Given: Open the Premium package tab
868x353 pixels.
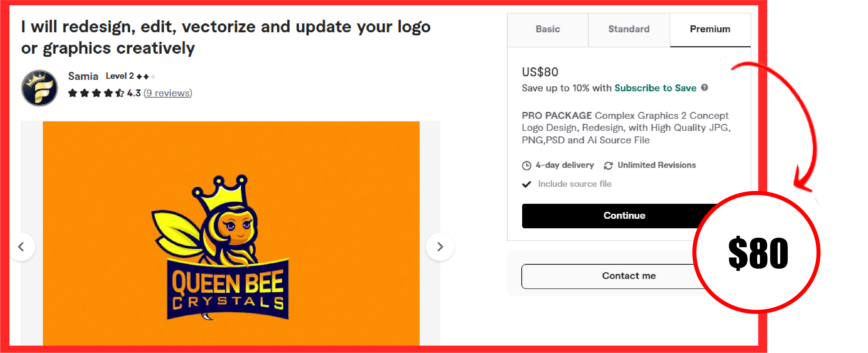Looking at the screenshot, I should point(710,29).
